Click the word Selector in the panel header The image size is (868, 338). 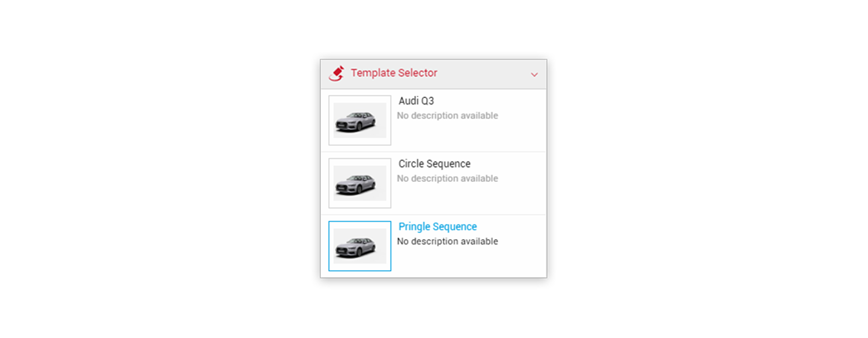click(417, 73)
